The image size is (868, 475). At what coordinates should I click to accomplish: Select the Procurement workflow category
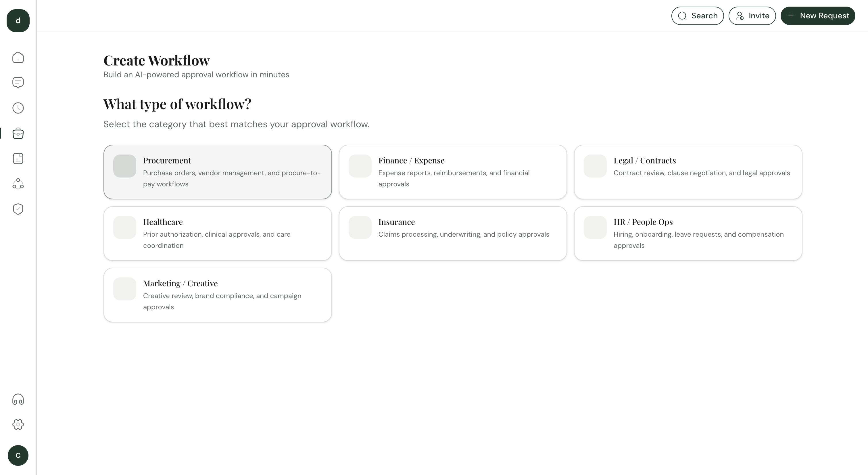pos(217,172)
